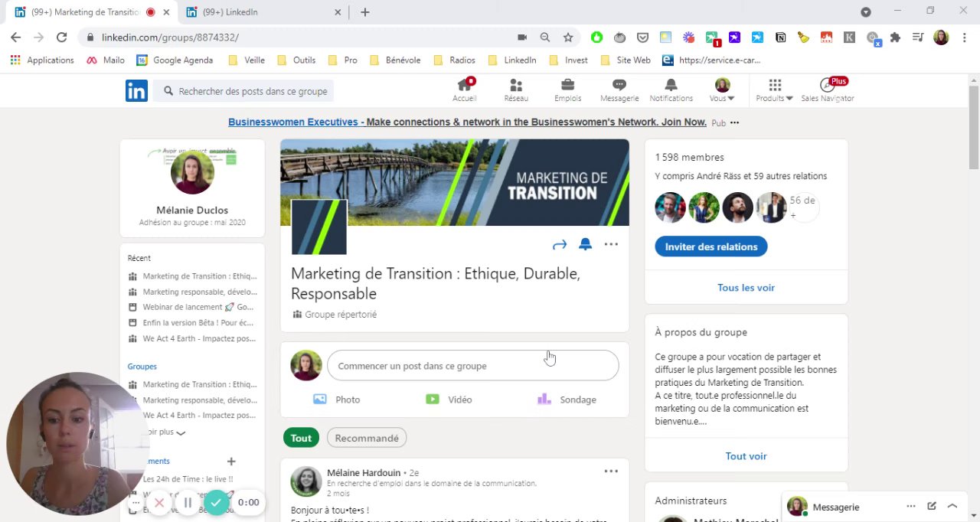This screenshot has height=522, width=980.
Task: Open group options three-dot menu
Action: (611, 244)
